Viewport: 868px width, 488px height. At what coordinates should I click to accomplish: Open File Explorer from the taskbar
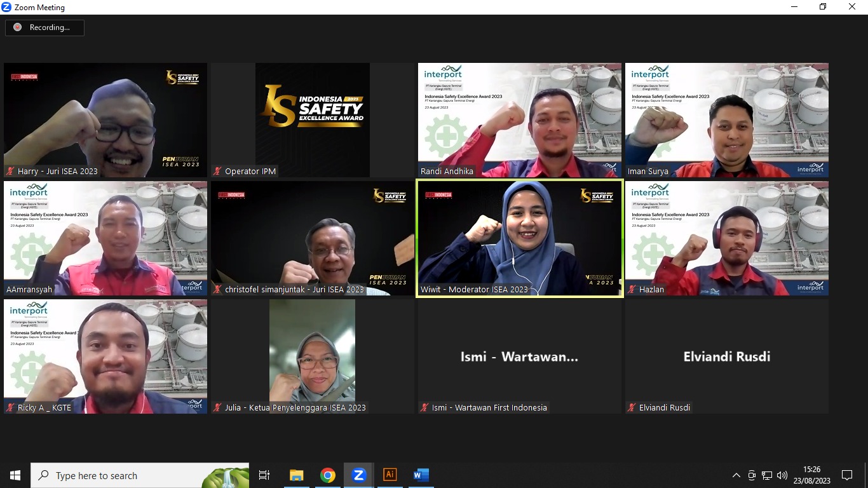pos(297,475)
